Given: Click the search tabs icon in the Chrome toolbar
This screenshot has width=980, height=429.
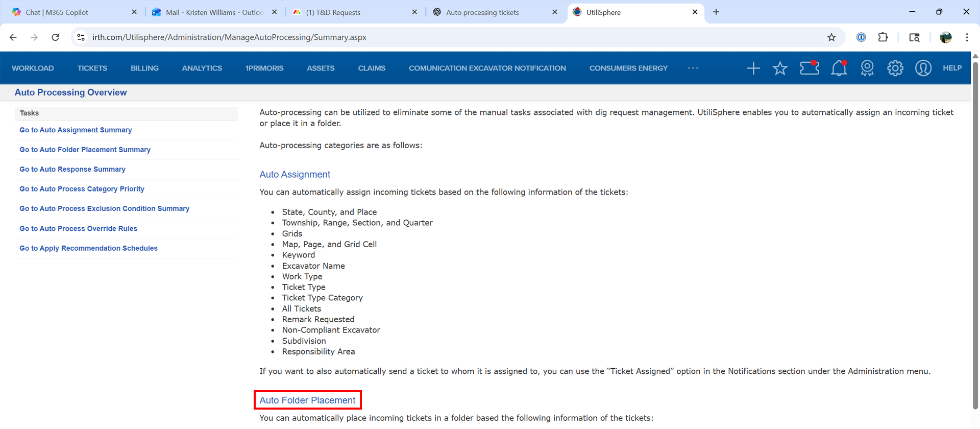Looking at the screenshot, I should (914, 37).
